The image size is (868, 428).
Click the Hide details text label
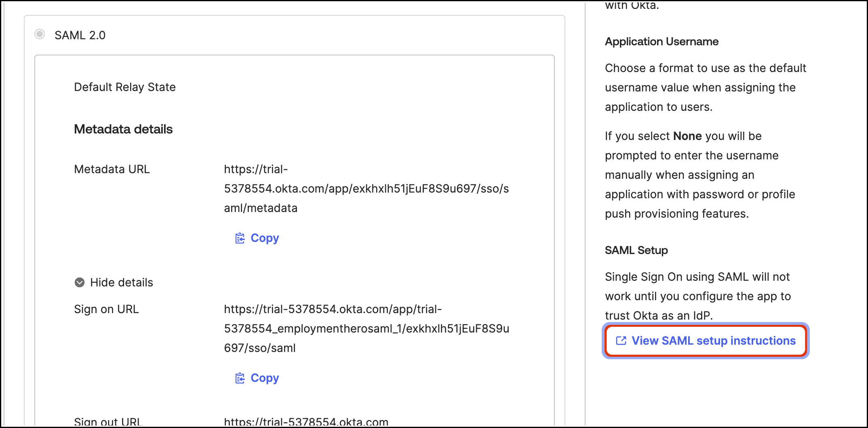(121, 282)
